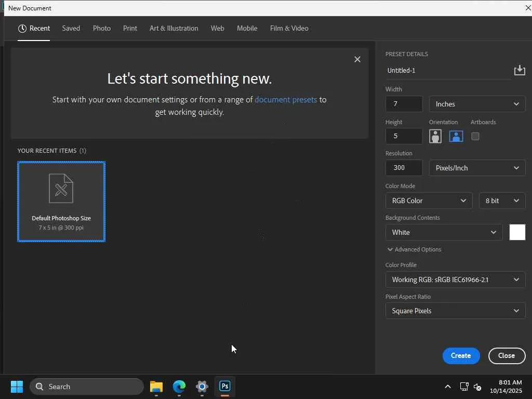Open the Color Profile dropdown
532x399 pixels.
coord(455,280)
